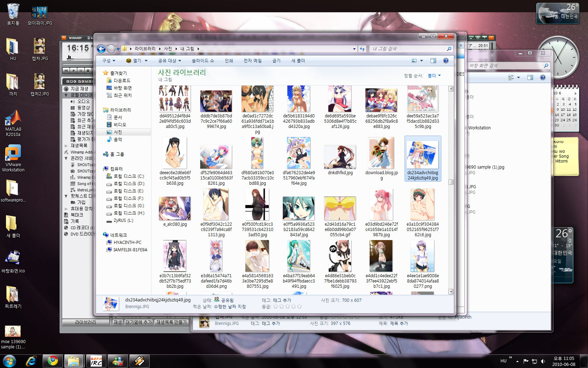Viewport: 588px width, 368px height.
Task: Open 로컬 디스크 (C:) drive
Action: [x=129, y=176]
